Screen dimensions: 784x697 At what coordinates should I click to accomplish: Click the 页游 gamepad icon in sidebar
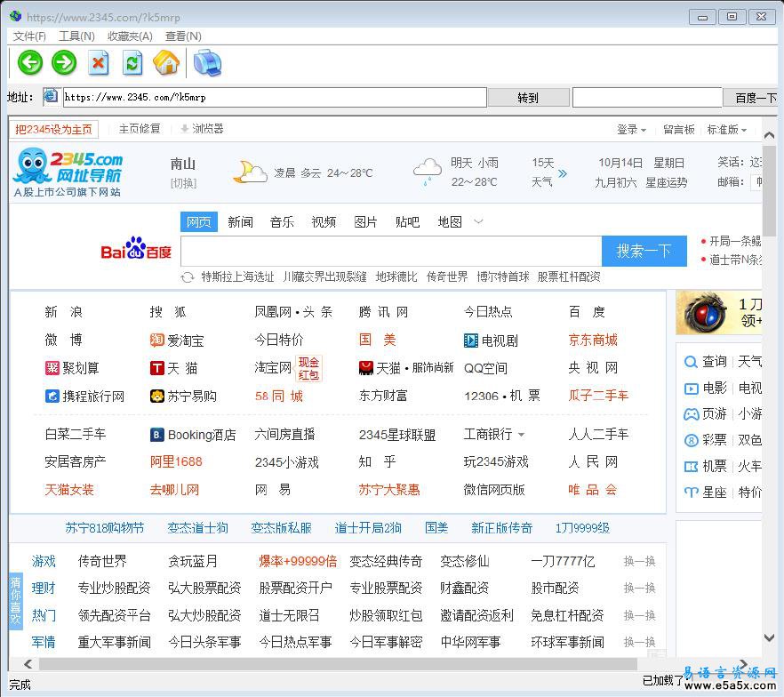tap(691, 414)
